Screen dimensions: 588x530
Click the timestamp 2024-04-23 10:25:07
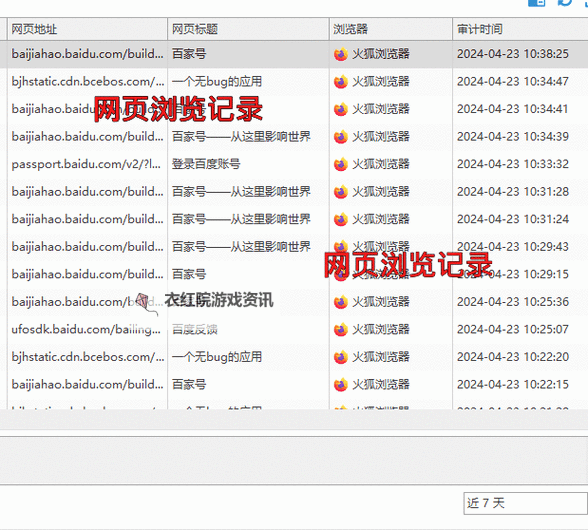click(x=513, y=329)
